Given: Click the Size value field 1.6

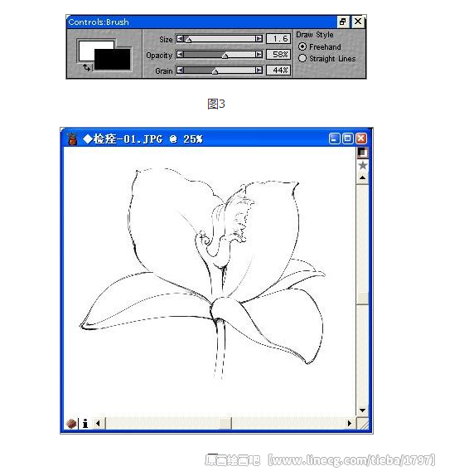Looking at the screenshot, I should pos(278,38).
